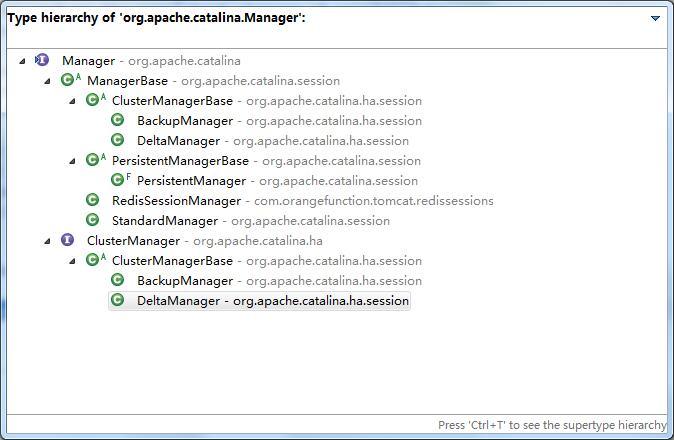Select BackupManager under ClusterManager branch

coord(184,281)
